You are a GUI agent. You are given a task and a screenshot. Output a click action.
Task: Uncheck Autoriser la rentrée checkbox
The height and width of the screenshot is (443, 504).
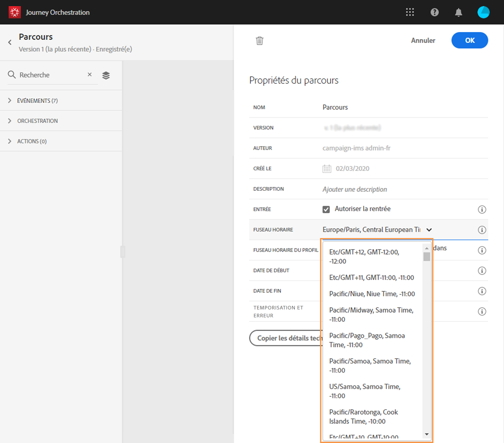326,209
